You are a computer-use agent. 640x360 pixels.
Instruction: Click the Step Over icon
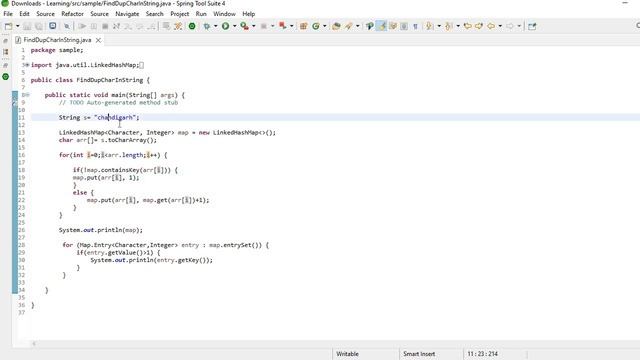tap(140, 26)
